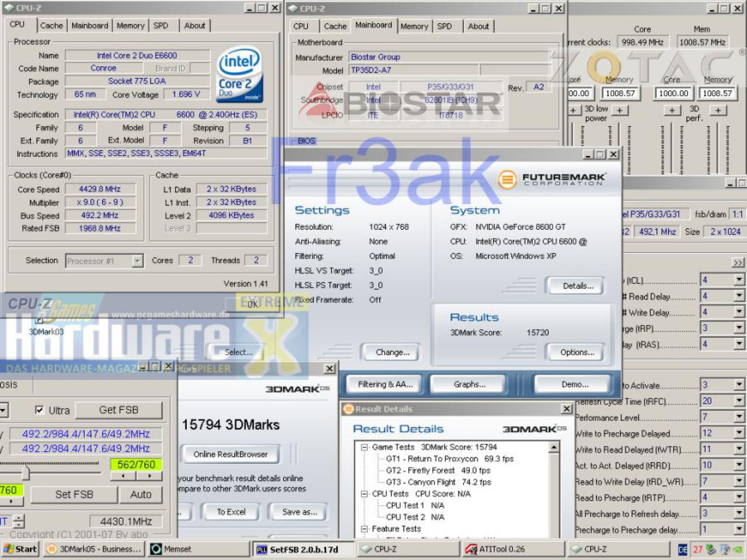Click the DE language indicator in tray
The height and width of the screenshot is (560, 747).
point(683,549)
